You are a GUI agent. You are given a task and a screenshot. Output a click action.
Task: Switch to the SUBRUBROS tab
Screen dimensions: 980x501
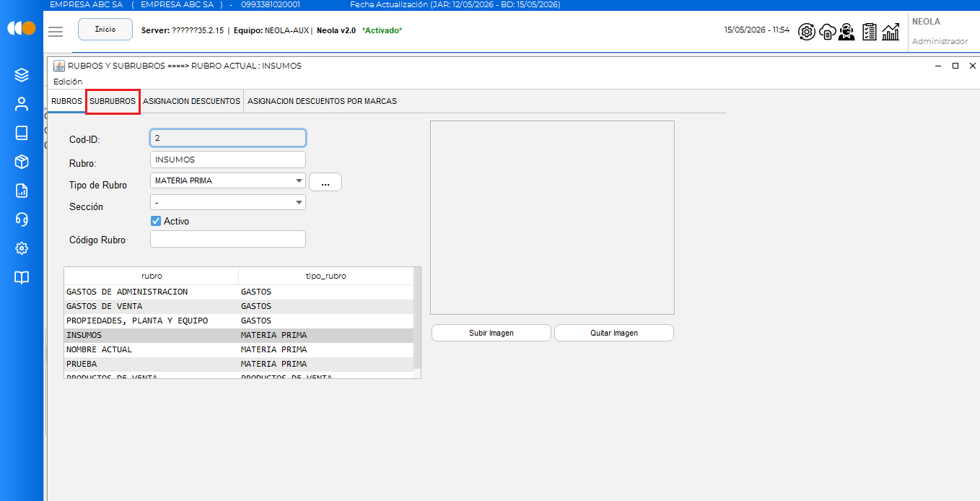point(113,102)
